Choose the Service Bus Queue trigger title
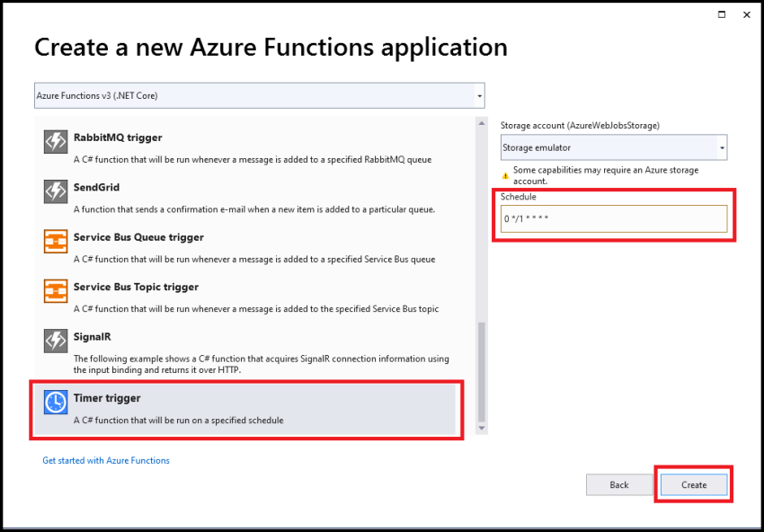This screenshot has height=532, width=764. (x=138, y=237)
